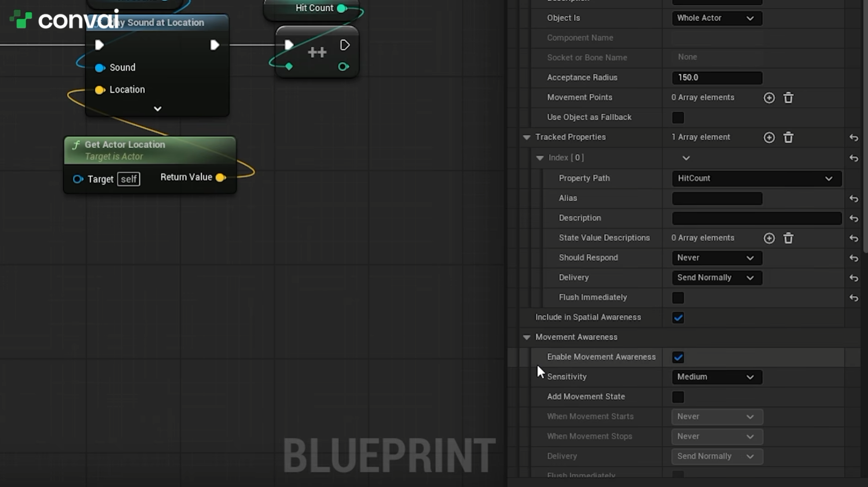This screenshot has width=868, height=487.
Task: Click the Acceptance Radius value field
Action: [717, 78]
